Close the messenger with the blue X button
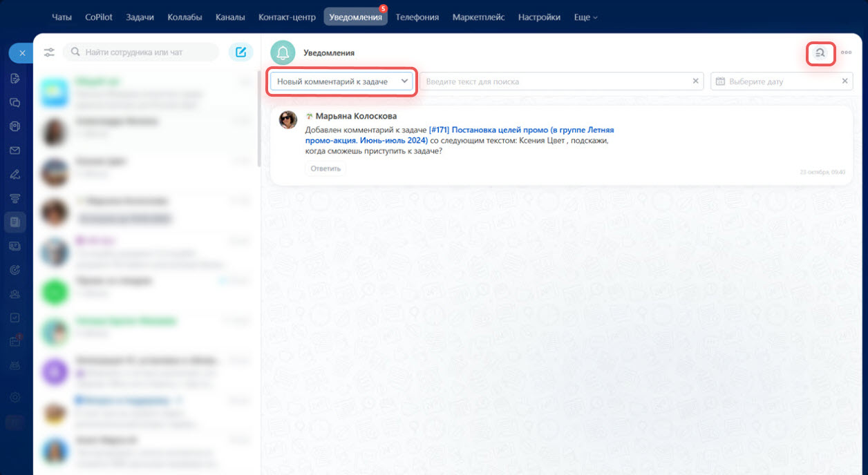868x475 pixels. pyautogui.click(x=22, y=53)
